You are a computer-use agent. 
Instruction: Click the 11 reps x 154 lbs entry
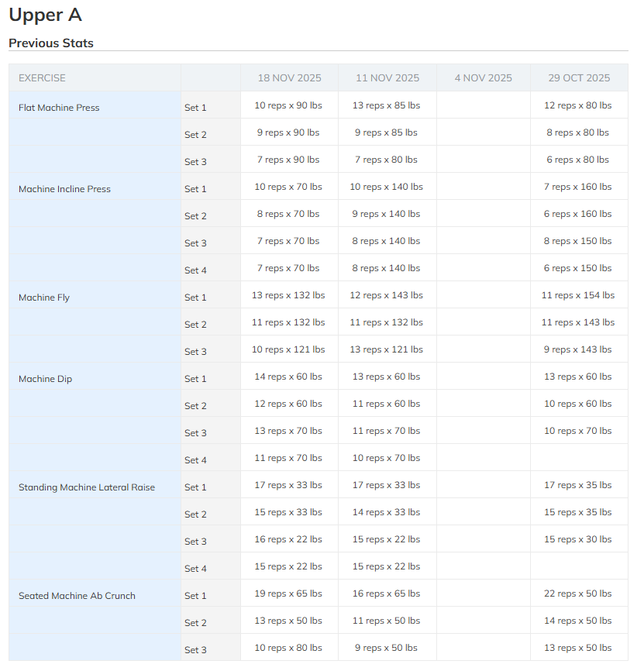[x=577, y=295]
